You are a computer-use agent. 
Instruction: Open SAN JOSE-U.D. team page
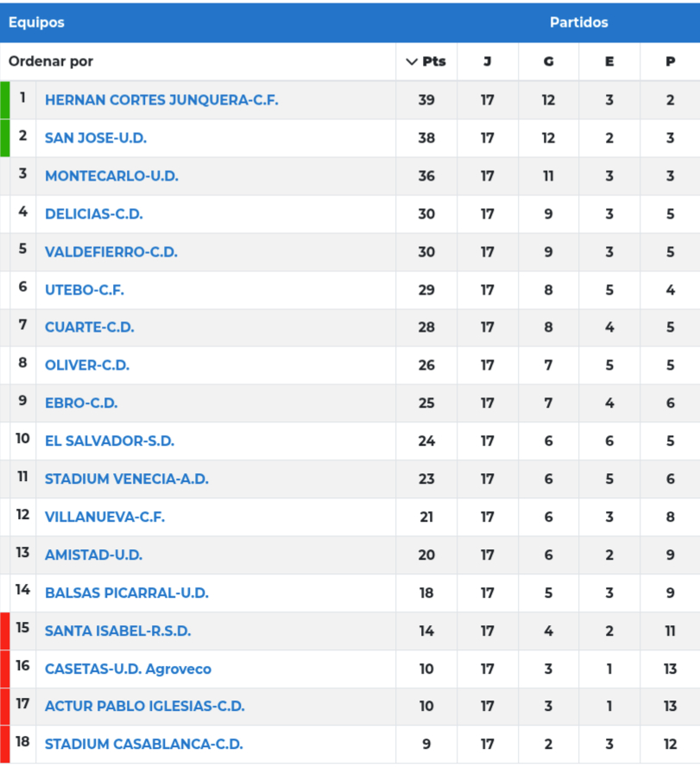(96, 137)
